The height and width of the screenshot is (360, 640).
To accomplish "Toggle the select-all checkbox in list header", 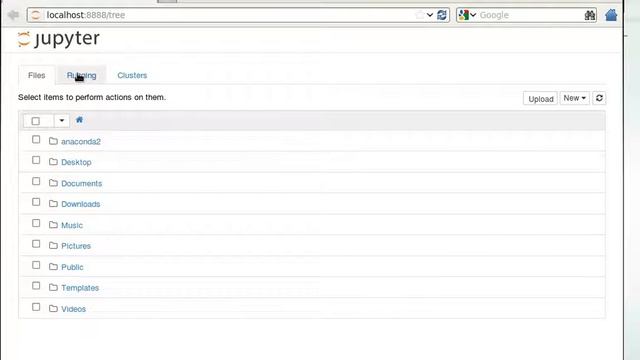I will click(x=36, y=121).
